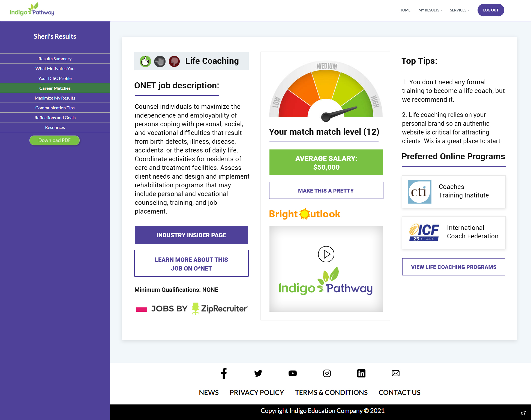Click Industry Insider Page button
This screenshot has width=531, height=420.
click(191, 235)
